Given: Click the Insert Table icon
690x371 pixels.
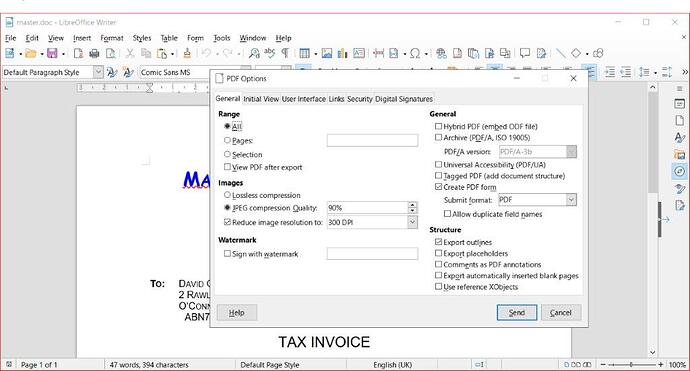Looking at the screenshot, I should pyautogui.click(x=304, y=53).
